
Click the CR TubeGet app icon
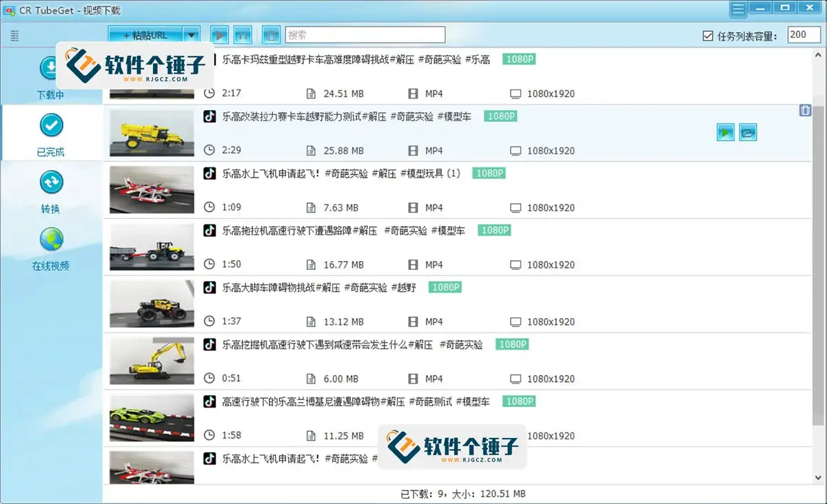(10, 10)
